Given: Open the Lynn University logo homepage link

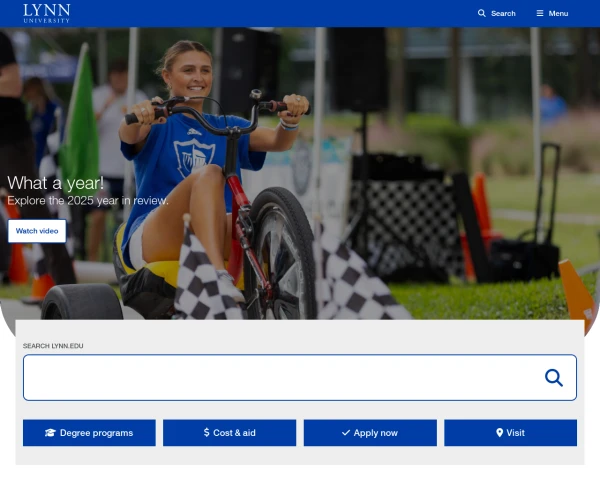Looking at the screenshot, I should click(47, 14).
